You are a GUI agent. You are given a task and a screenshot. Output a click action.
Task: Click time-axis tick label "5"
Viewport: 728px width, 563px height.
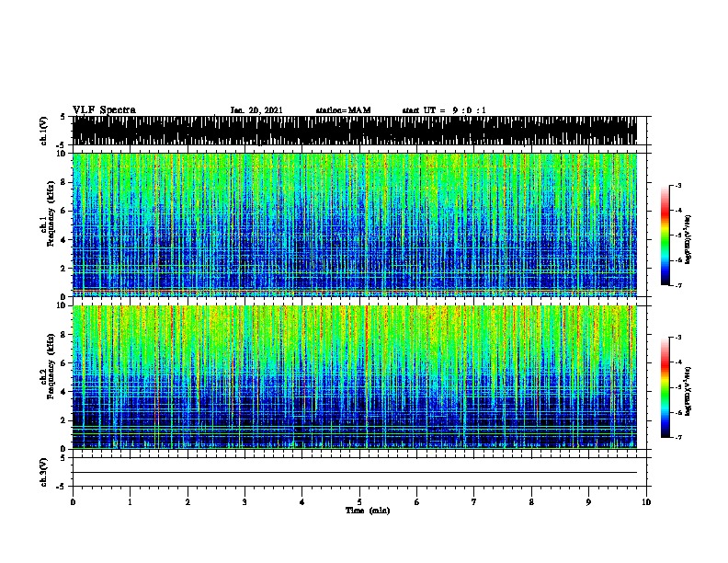point(359,502)
